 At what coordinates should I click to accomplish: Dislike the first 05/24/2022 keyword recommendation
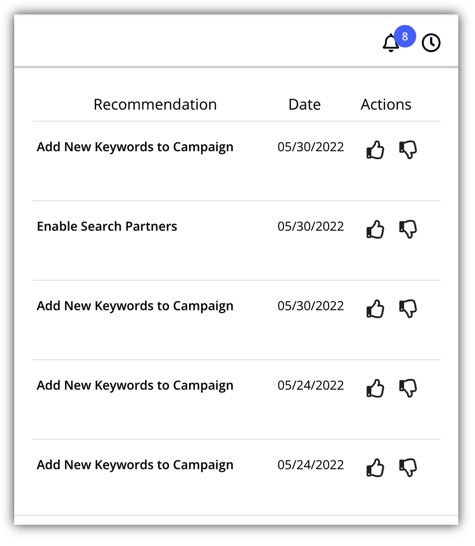408,388
